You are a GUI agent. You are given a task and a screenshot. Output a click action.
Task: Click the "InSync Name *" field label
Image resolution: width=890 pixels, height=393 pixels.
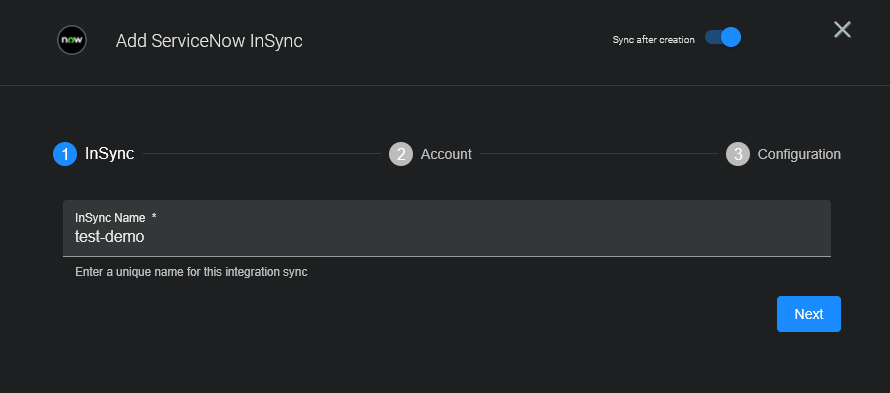(116, 218)
